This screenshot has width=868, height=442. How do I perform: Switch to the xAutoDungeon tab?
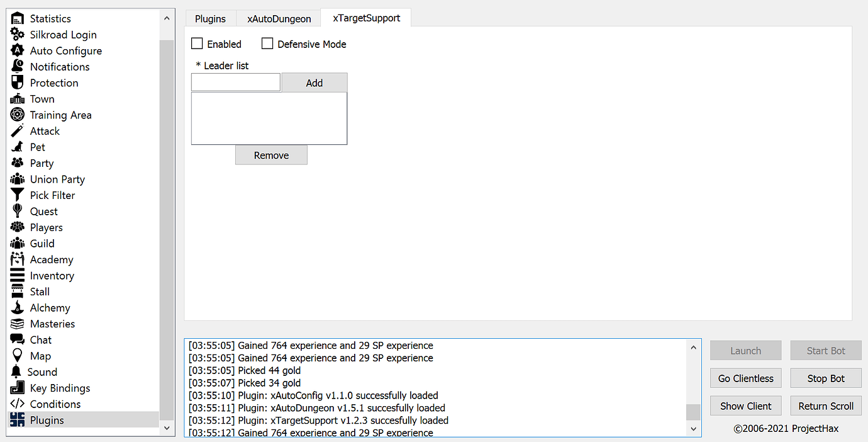coord(279,18)
